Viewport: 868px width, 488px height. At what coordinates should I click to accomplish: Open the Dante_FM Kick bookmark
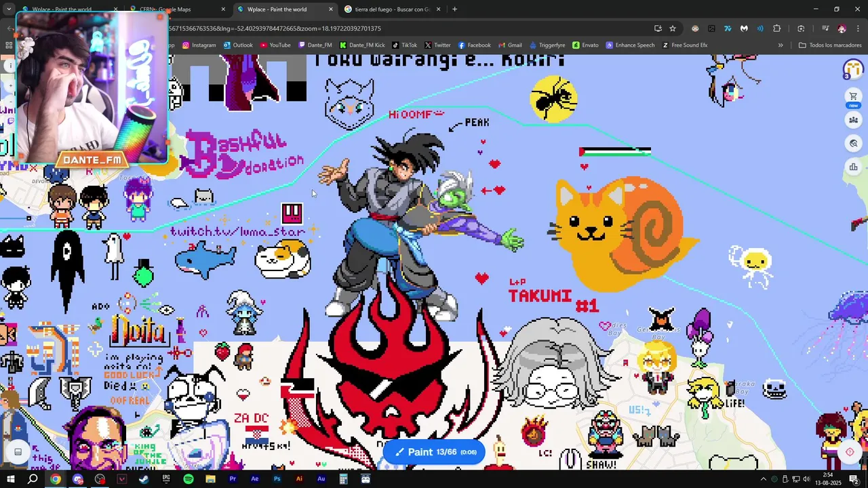point(362,45)
